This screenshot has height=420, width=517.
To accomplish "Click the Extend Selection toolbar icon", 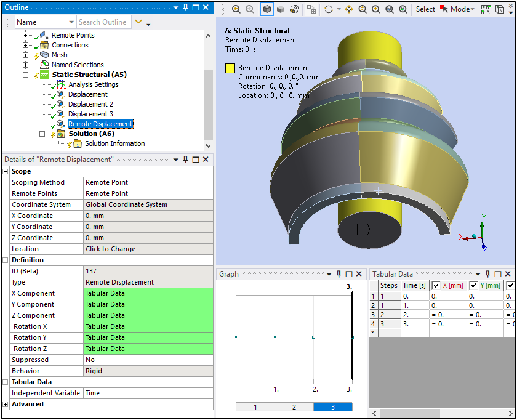I will coord(486,9).
